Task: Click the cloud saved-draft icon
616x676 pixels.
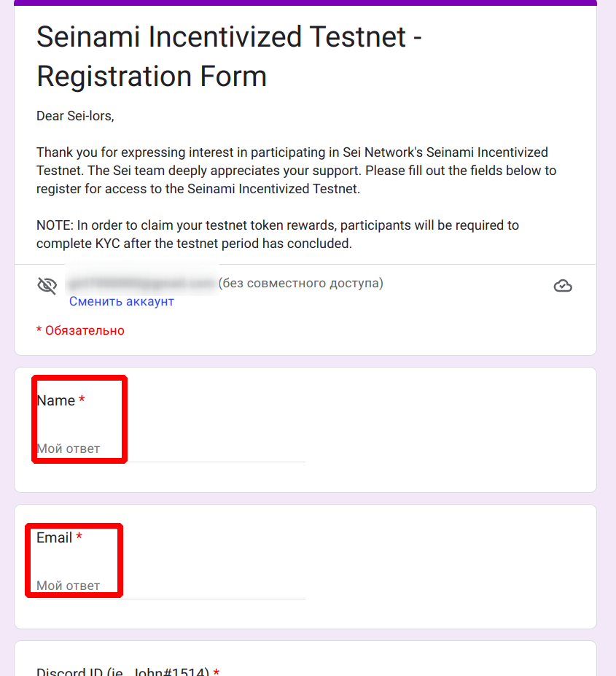Action: [563, 286]
